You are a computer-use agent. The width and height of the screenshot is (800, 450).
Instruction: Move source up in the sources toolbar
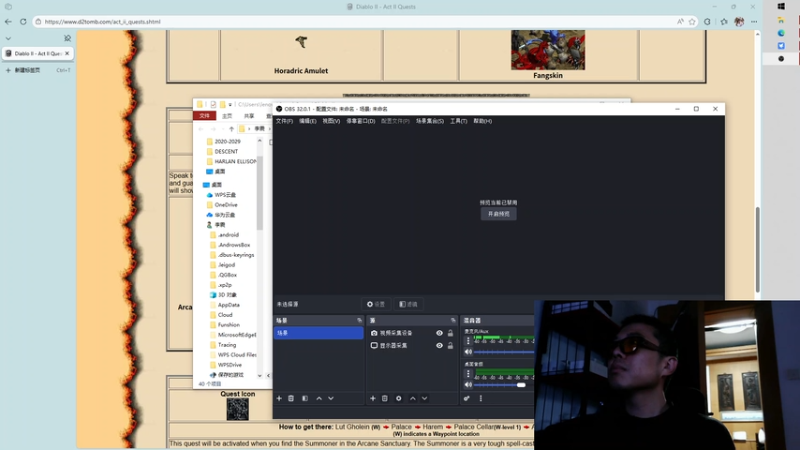click(413, 398)
